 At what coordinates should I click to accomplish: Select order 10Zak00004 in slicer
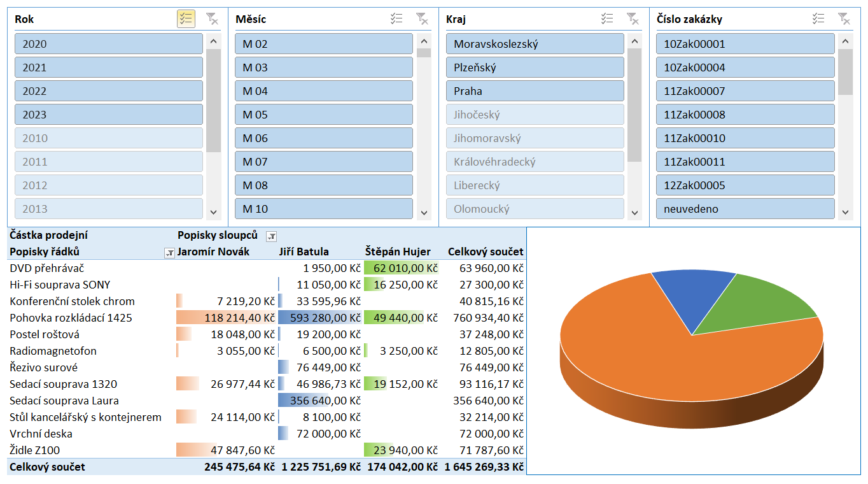745,68
